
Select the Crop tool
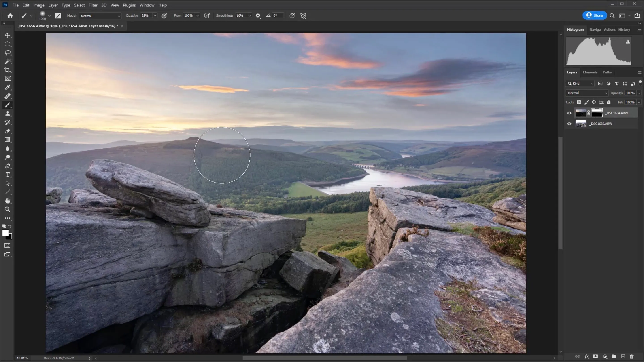pos(8,70)
